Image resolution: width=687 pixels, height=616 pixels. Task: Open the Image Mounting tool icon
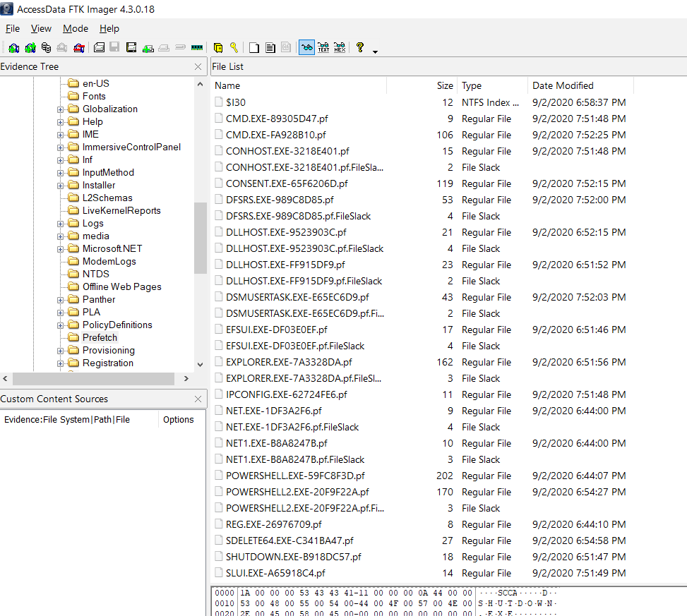click(x=46, y=48)
